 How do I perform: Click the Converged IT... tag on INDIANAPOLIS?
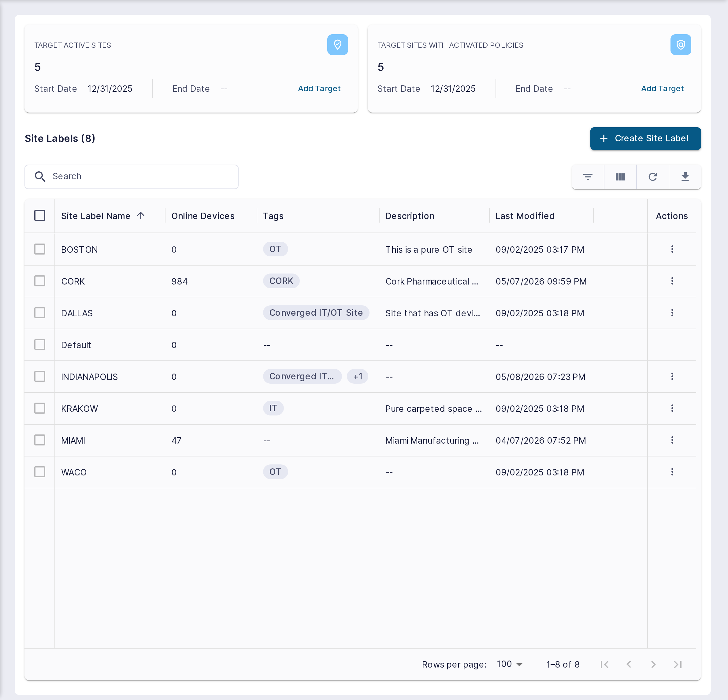click(302, 376)
